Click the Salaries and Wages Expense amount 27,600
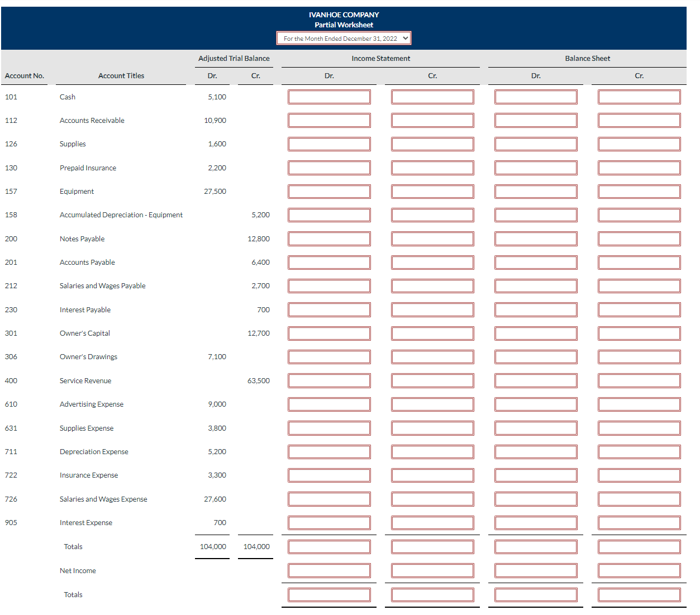The width and height of the screenshot is (700, 615). coord(215,499)
